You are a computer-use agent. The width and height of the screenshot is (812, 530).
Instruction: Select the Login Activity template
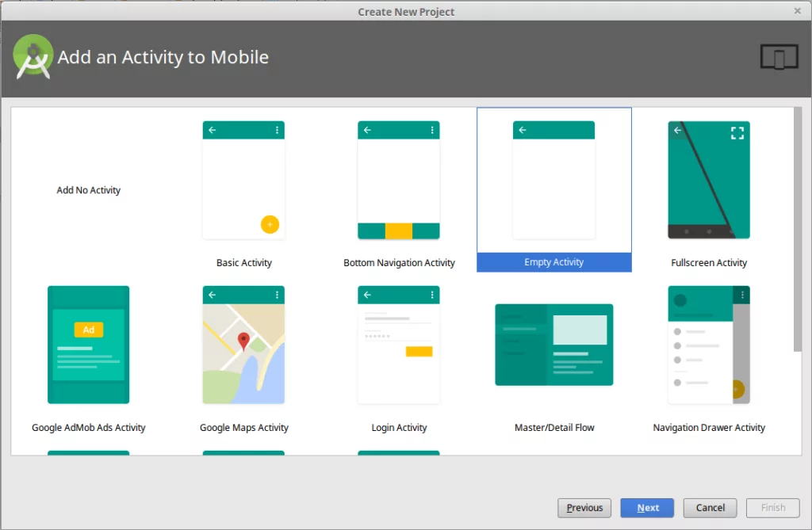pyautogui.click(x=398, y=345)
